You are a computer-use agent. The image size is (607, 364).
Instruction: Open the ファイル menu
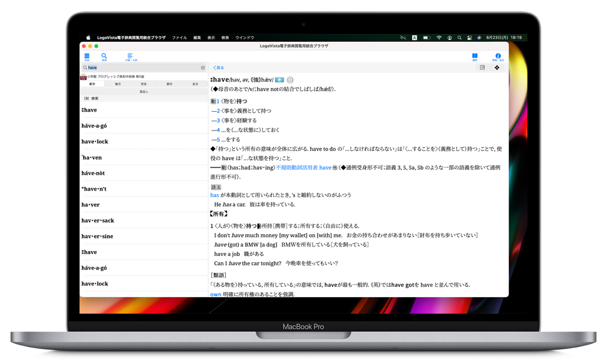[x=179, y=38]
